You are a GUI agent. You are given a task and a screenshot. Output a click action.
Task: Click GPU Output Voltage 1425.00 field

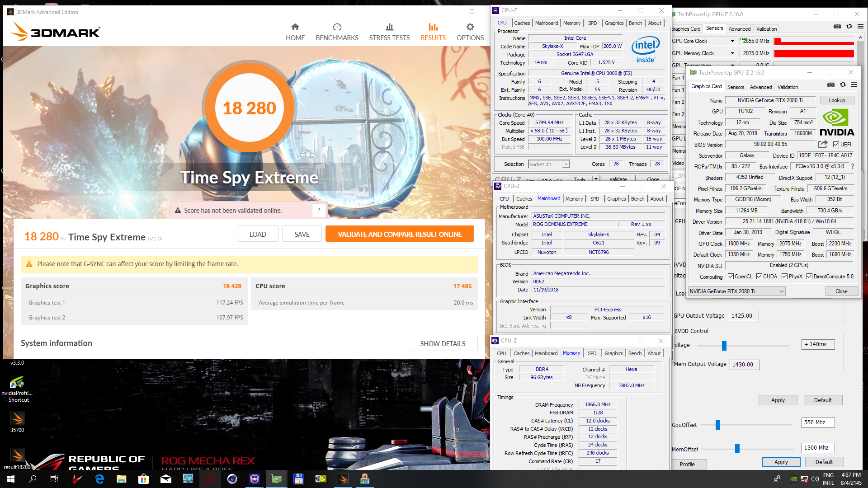coord(744,316)
